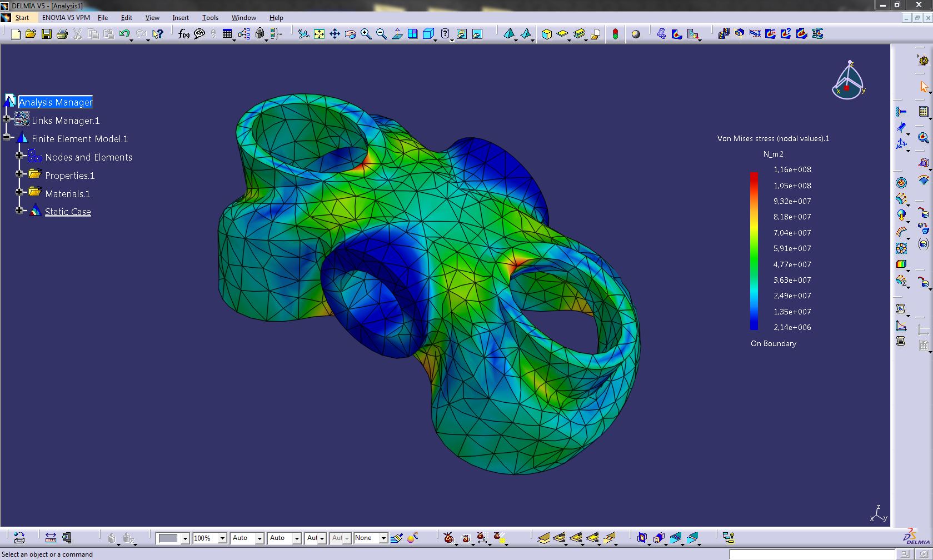Image resolution: width=933 pixels, height=560 pixels.
Task: Collapse the Finite Element Model.1 node
Action: coord(7,137)
